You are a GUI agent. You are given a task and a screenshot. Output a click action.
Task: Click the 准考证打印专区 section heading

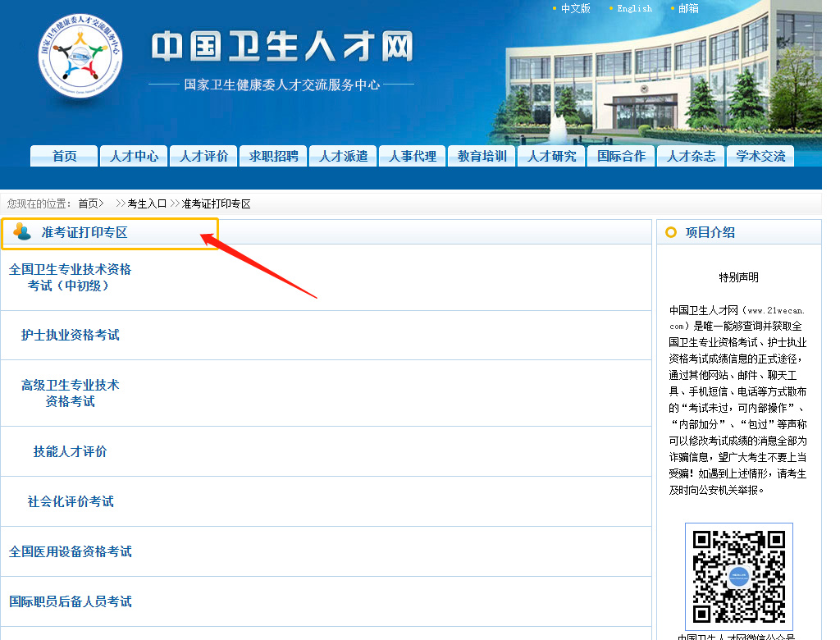(84, 232)
